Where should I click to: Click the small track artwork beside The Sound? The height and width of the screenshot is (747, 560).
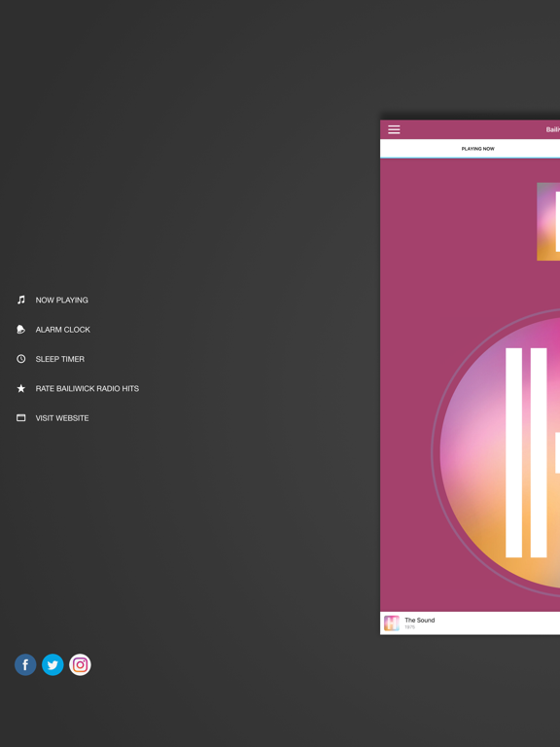coord(392,623)
